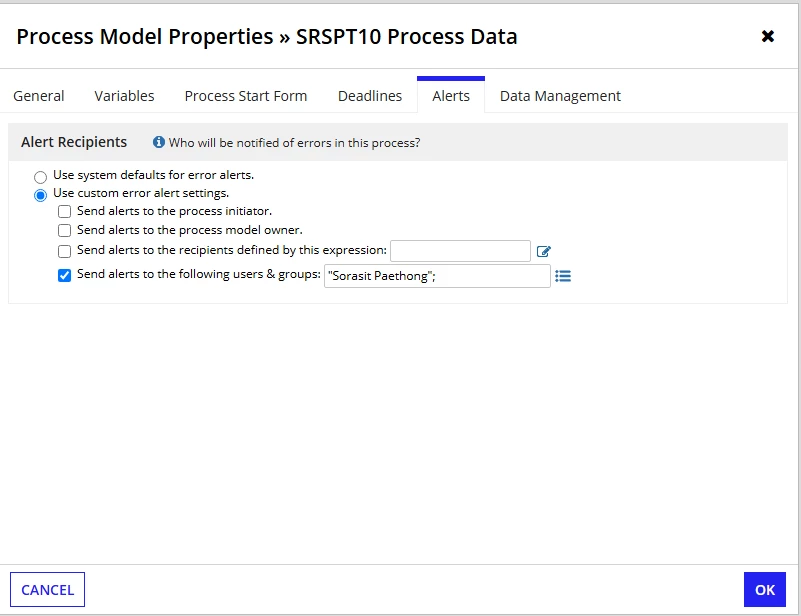Image resolution: width=801 pixels, height=616 pixels.
Task: Select Use custom error alert settings
Action: tap(40, 195)
